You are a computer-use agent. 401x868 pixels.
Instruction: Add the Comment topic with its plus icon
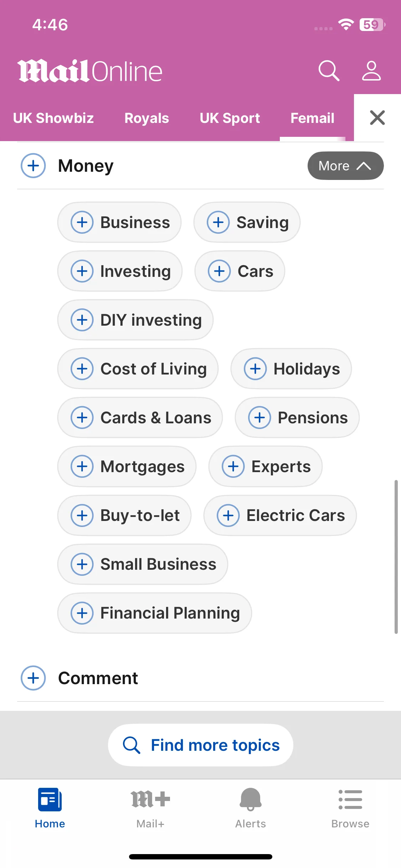click(33, 678)
